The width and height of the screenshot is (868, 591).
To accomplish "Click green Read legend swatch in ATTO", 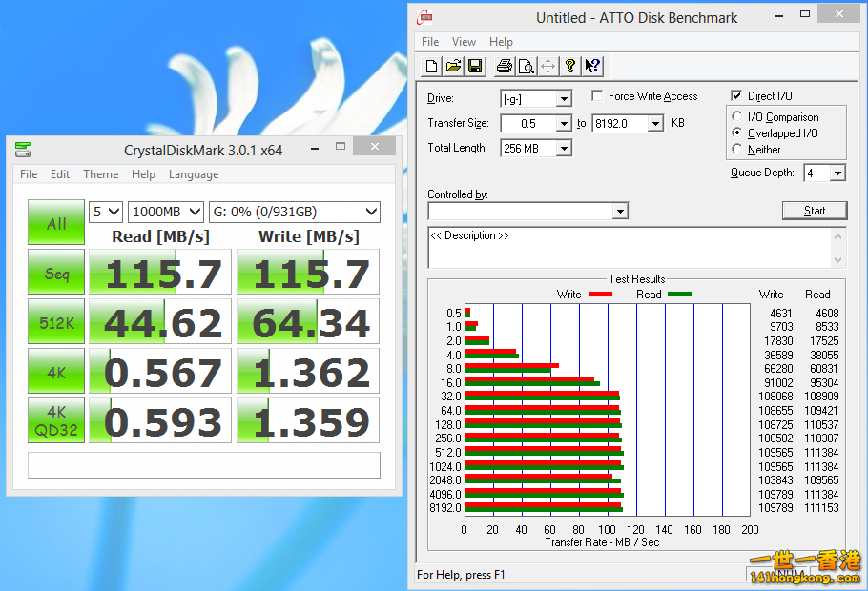I will (679, 295).
